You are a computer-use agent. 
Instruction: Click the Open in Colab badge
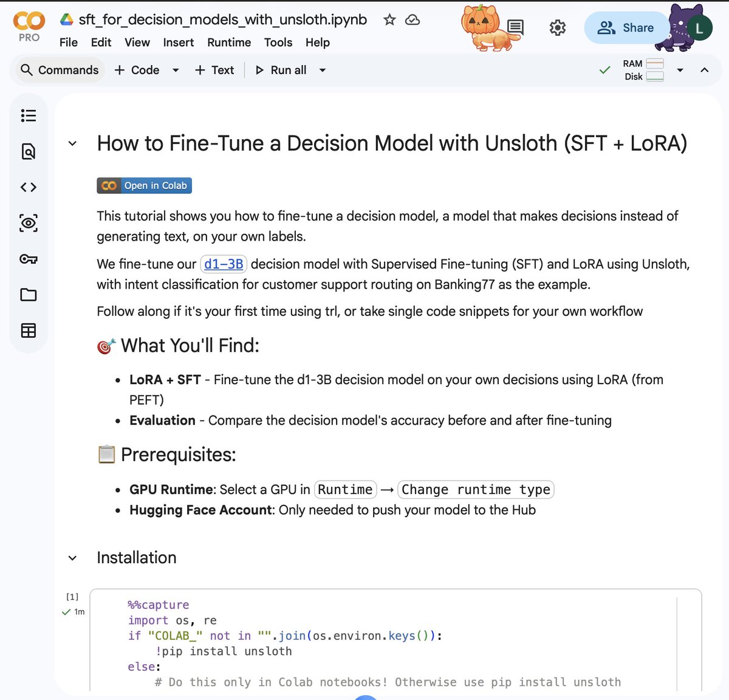point(144,185)
